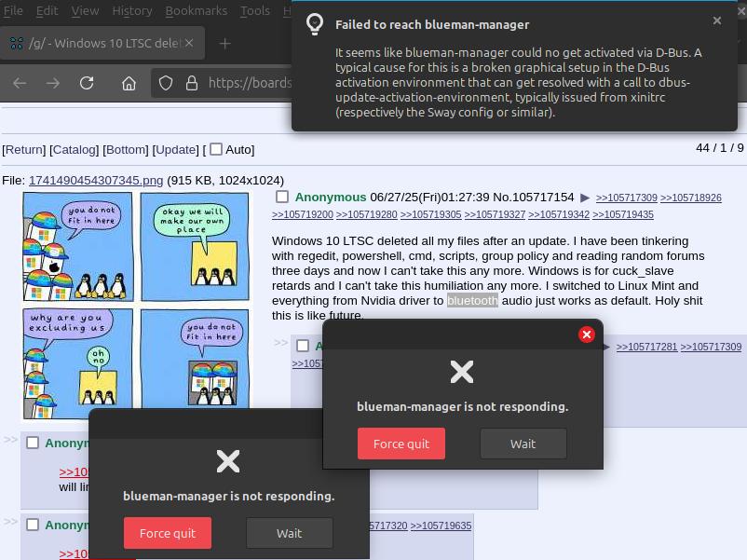This screenshot has width=747, height=560.
Task: Tick the checkbox of the Anonymous reply below comic
Action: coord(33,443)
